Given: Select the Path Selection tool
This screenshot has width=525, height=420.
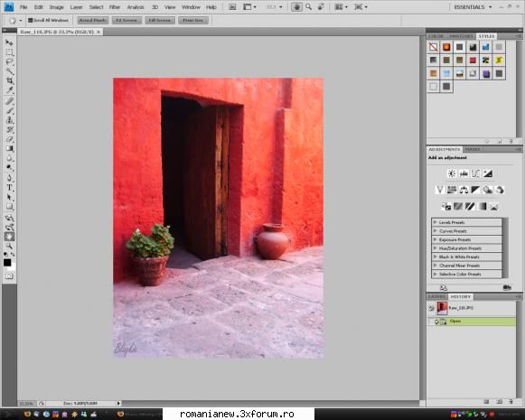Looking at the screenshot, I should coord(9,197).
